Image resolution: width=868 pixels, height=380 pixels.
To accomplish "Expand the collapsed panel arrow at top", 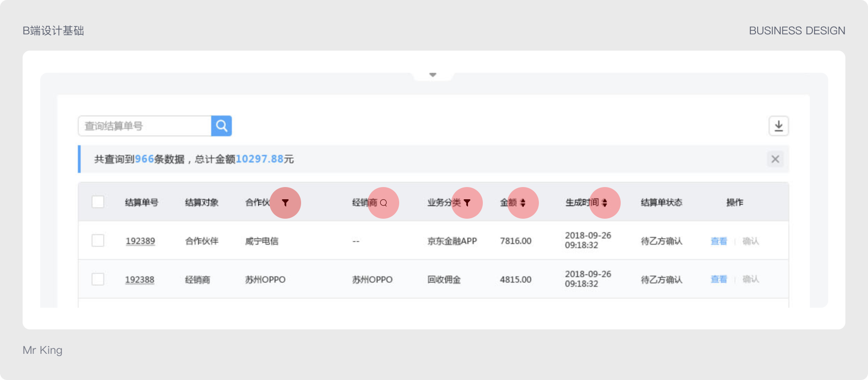I will [433, 75].
